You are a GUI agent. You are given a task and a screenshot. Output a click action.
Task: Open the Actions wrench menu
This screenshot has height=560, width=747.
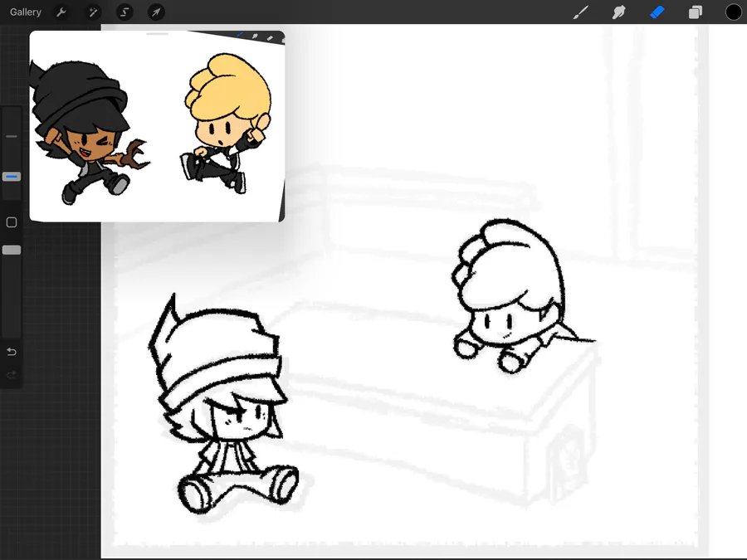point(61,12)
